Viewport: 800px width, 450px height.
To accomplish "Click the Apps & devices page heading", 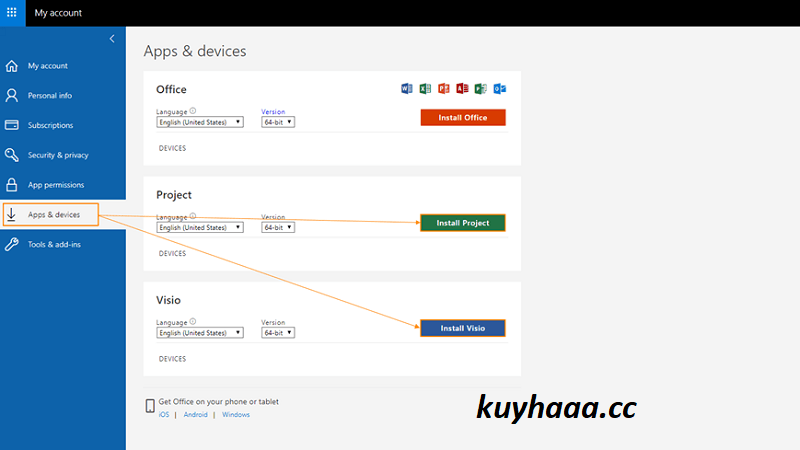I will click(x=195, y=51).
